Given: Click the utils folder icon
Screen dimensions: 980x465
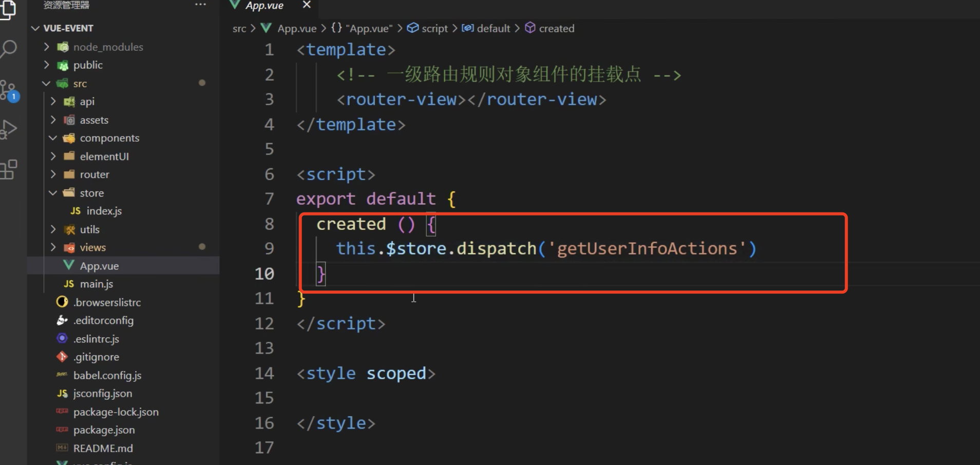Looking at the screenshot, I should pos(69,229).
